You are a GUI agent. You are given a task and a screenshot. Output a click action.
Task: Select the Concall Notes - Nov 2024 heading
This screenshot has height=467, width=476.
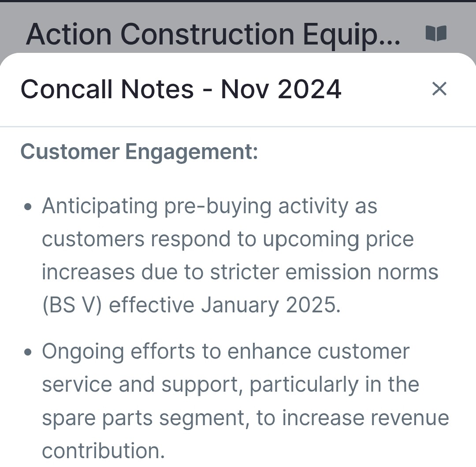tap(181, 89)
